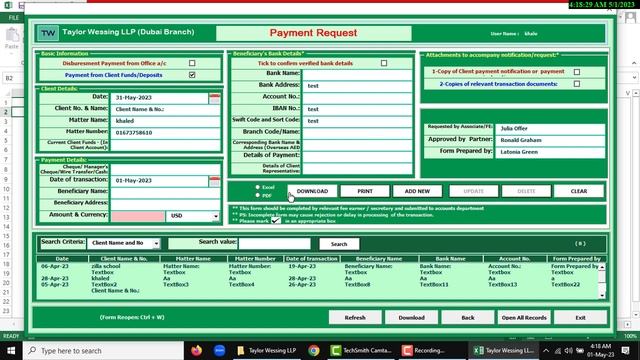Click the CLEAR button
640x360 pixels.
[579, 191]
